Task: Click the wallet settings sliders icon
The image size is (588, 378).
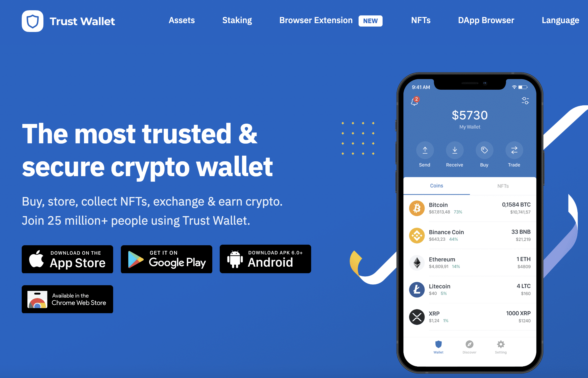Action: point(525,101)
